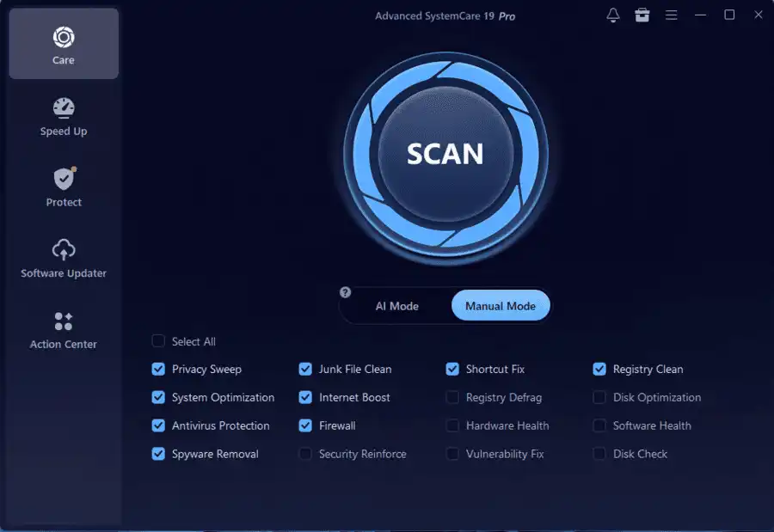
Task: Click the help question mark near mode switch
Action: 345,292
